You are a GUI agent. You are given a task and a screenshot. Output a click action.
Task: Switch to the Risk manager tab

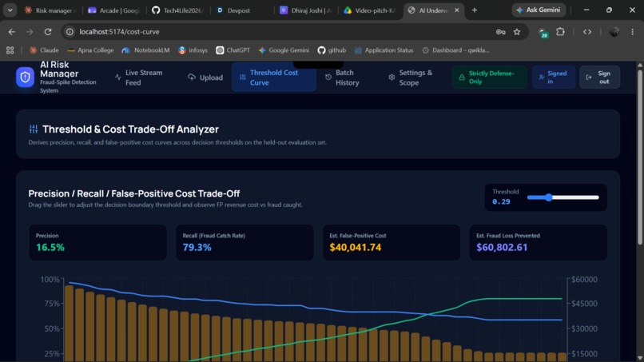tap(50, 10)
